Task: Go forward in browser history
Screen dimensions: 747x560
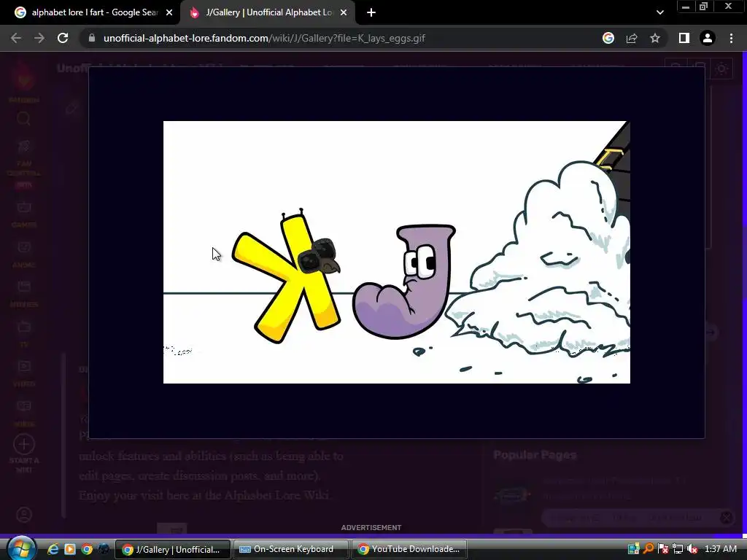Action: [x=39, y=38]
